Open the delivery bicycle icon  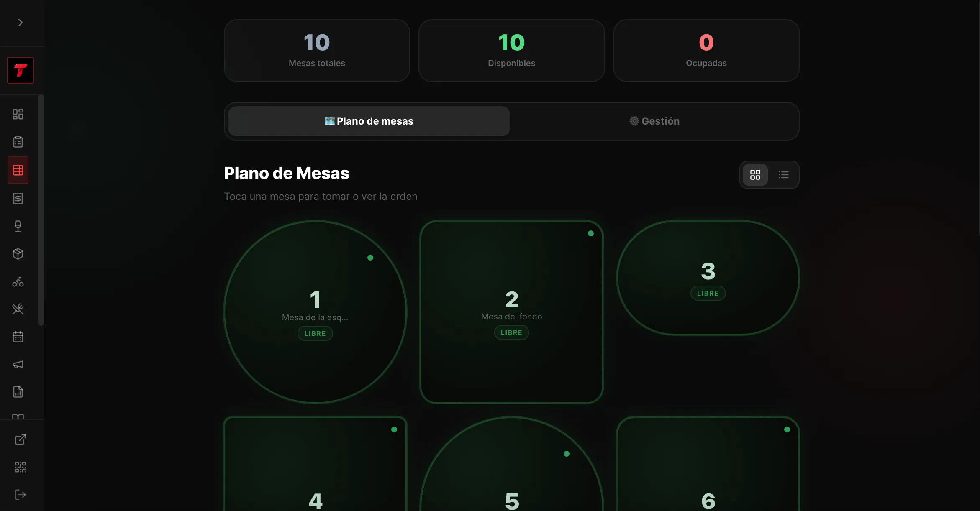click(18, 282)
